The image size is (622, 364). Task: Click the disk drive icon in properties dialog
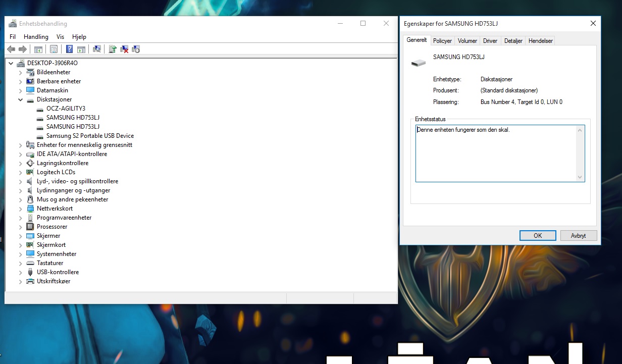(x=419, y=63)
